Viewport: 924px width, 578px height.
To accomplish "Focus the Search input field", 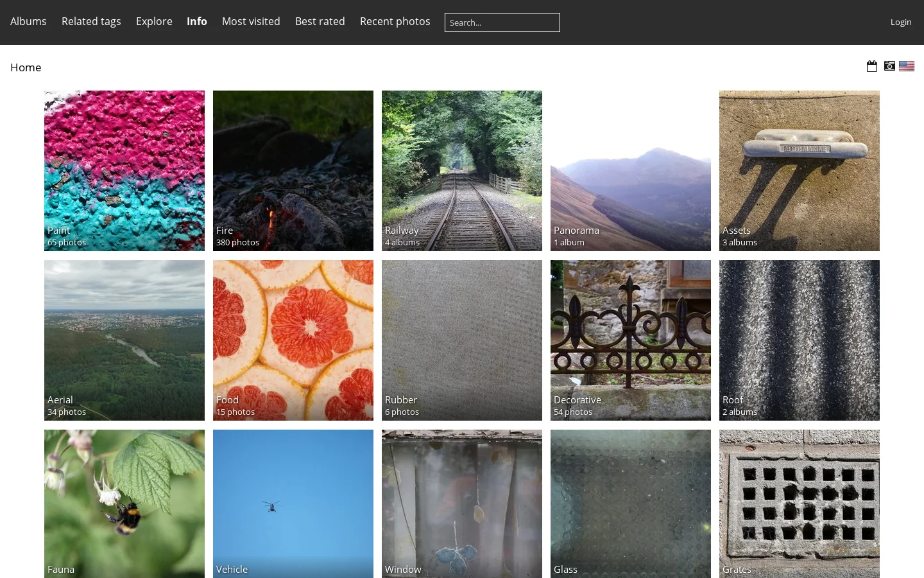I will 502,22.
